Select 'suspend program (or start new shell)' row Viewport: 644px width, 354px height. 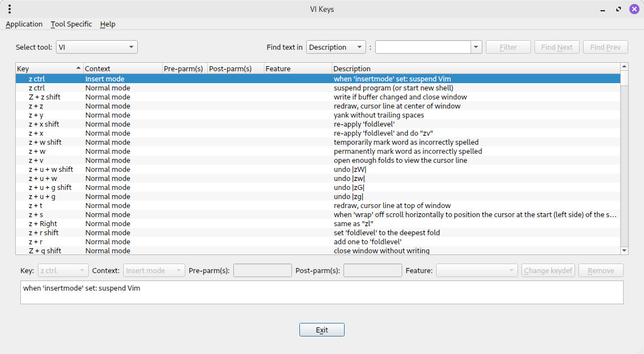click(318, 88)
